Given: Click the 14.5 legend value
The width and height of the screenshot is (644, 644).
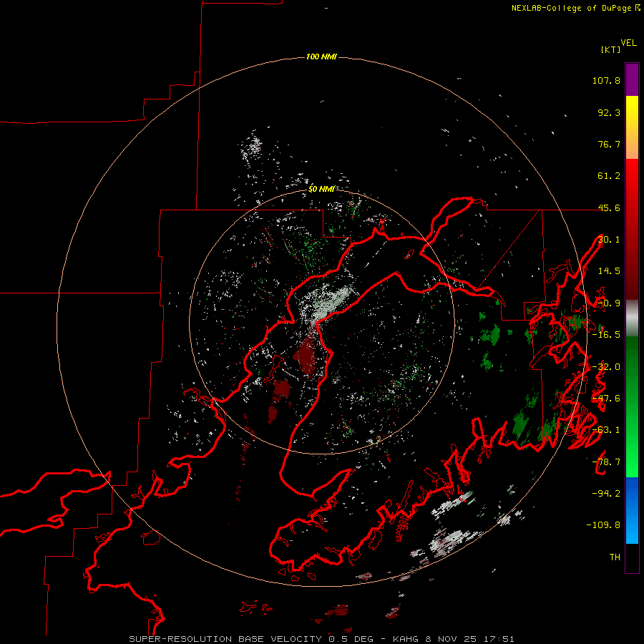Looking at the screenshot, I should pyautogui.click(x=609, y=271).
